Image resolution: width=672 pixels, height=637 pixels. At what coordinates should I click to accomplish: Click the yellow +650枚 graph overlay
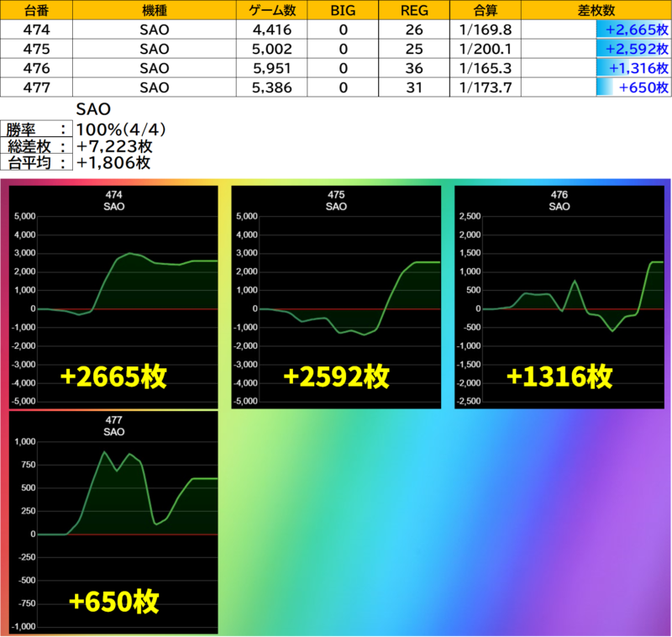pos(114,602)
